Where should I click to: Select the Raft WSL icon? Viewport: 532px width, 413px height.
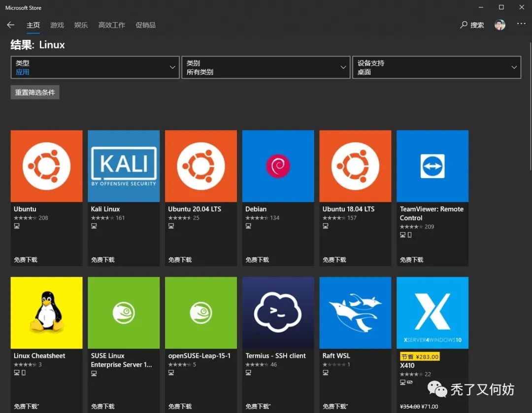[355, 313]
